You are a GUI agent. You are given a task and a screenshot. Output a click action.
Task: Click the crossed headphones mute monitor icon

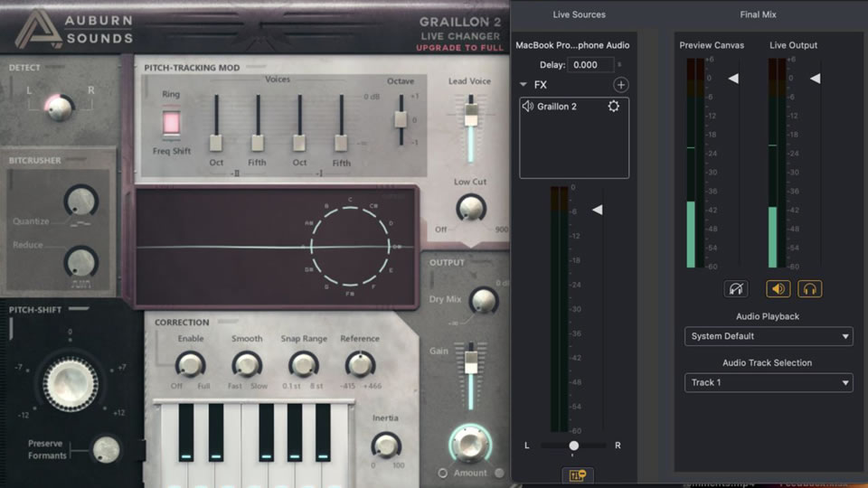[x=736, y=289]
